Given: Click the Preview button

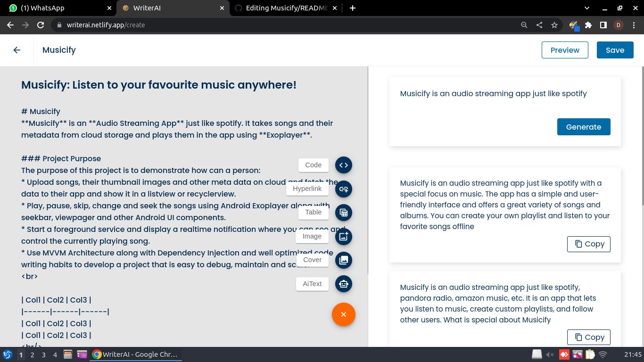Looking at the screenshot, I should click(x=565, y=50).
